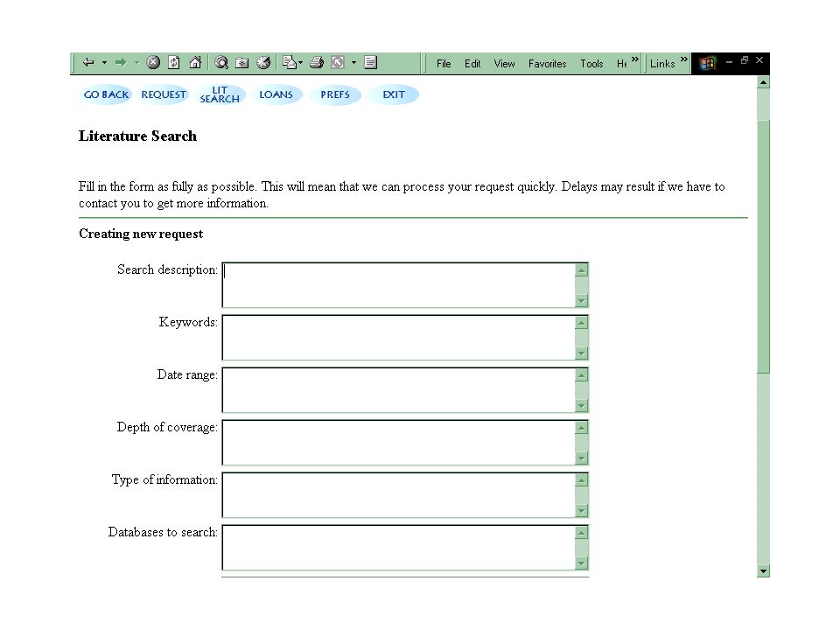Image resolution: width=840 pixels, height=630 pixels.
Task: Click the page document icon after the dropdown
Action: tap(371, 63)
